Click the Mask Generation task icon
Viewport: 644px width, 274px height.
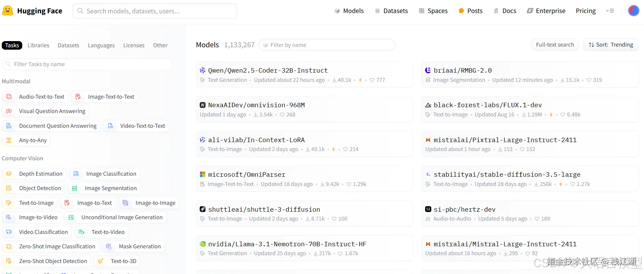[109, 247]
